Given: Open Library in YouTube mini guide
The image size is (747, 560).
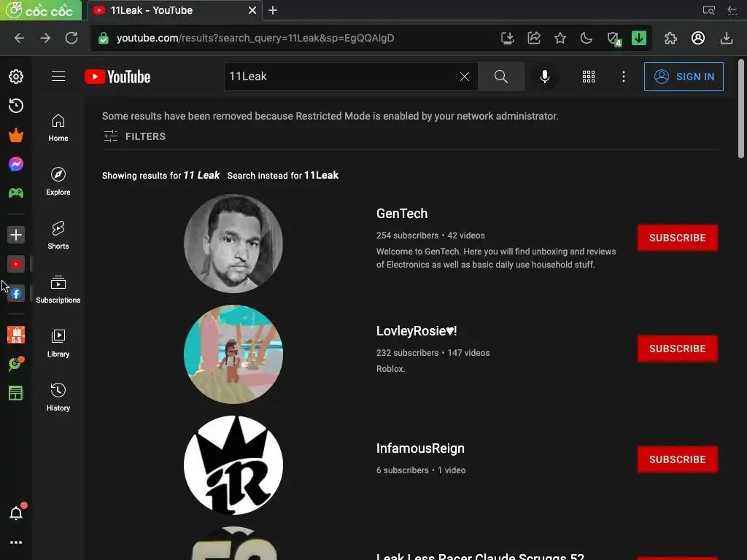Looking at the screenshot, I should pos(58,343).
